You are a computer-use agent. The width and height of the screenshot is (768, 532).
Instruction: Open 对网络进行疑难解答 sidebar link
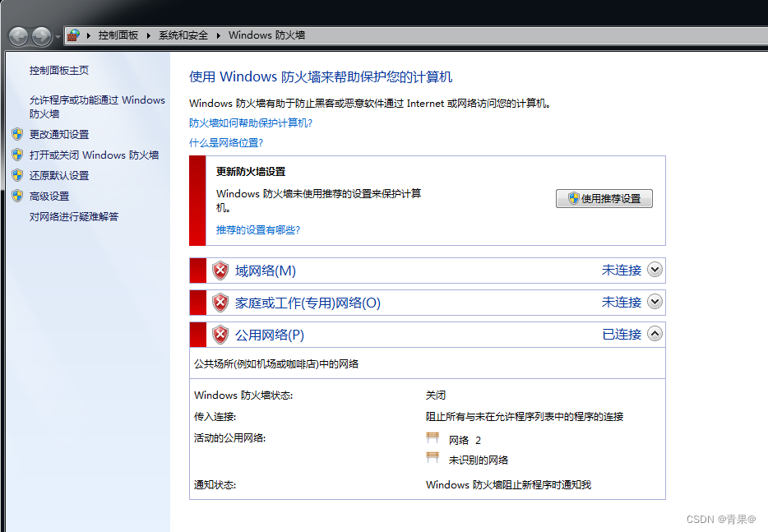coord(74,216)
